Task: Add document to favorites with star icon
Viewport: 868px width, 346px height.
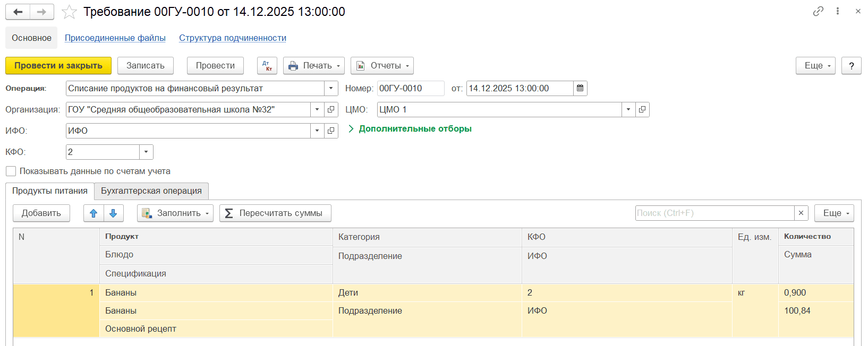Action: pos(69,12)
